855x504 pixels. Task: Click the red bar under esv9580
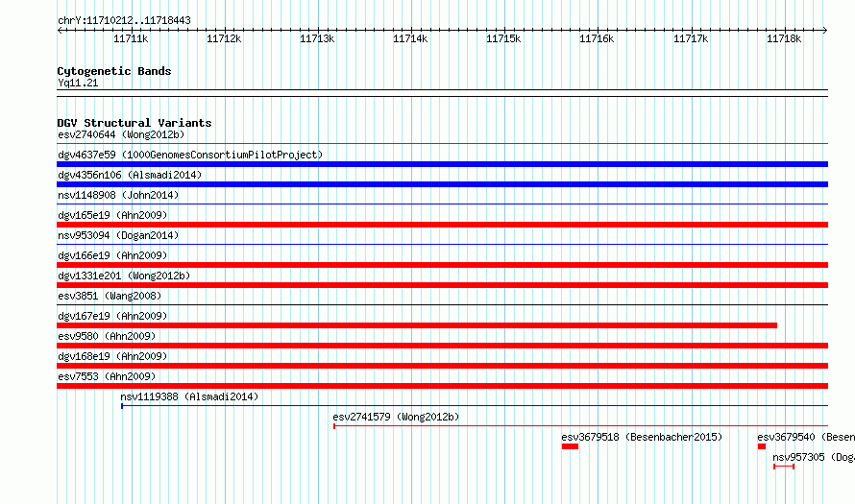click(442, 346)
